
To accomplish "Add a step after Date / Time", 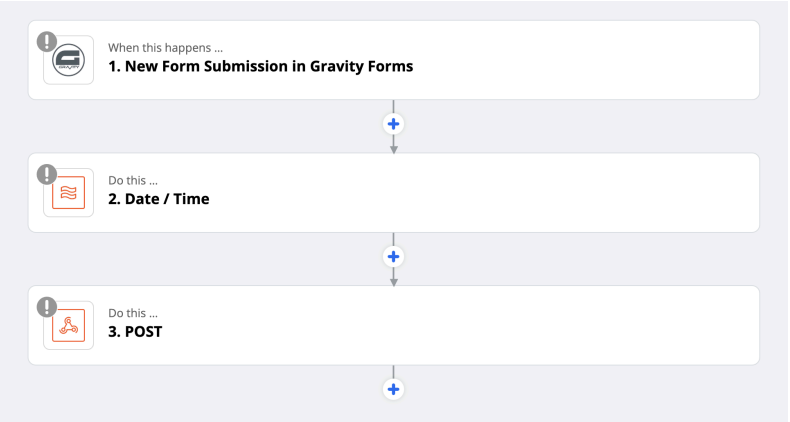I will pyautogui.click(x=394, y=257).
